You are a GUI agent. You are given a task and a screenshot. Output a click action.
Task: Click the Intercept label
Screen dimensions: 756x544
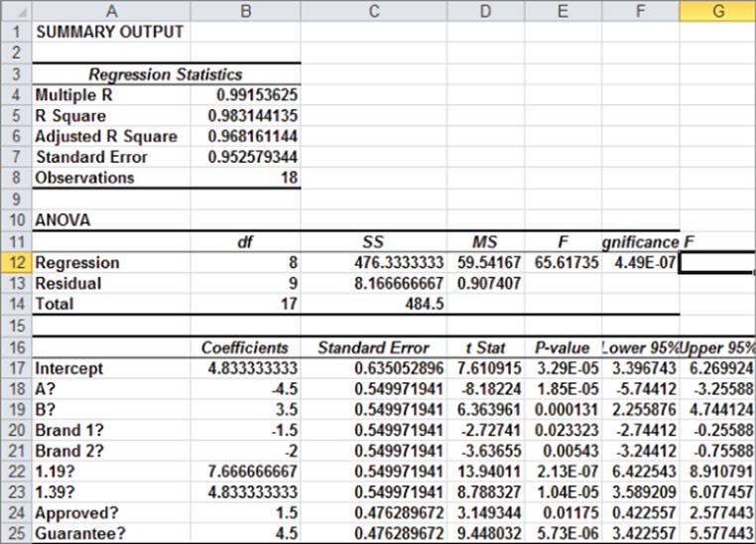point(68,368)
